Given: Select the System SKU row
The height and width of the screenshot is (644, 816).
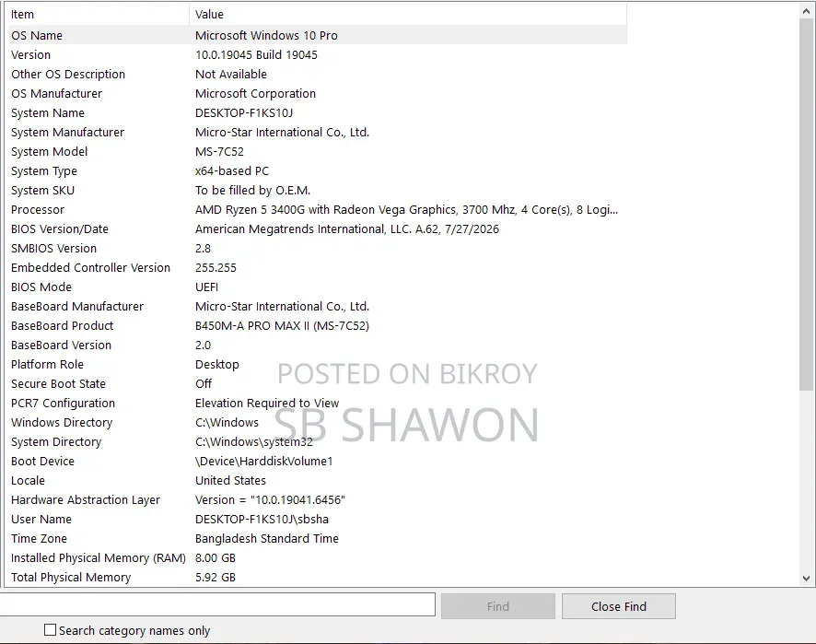Looking at the screenshot, I should coord(318,190).
